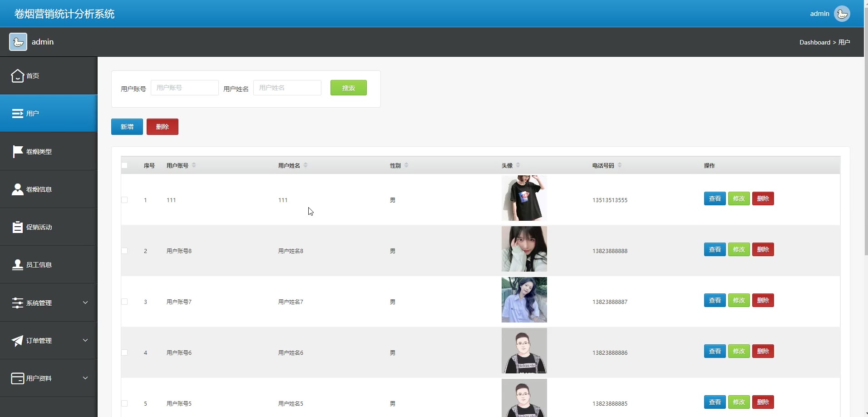Open avatar photo of 用户账号7
This screenshot has width=868, height=417.
[524, 300]
